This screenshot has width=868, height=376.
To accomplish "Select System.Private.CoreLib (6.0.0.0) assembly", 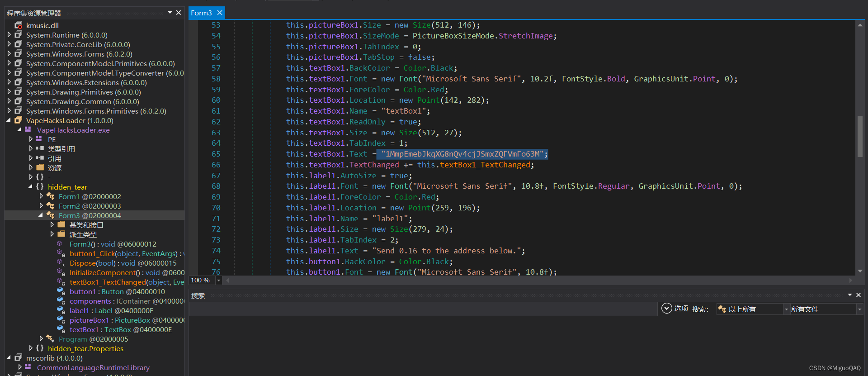I will [78, 44].
